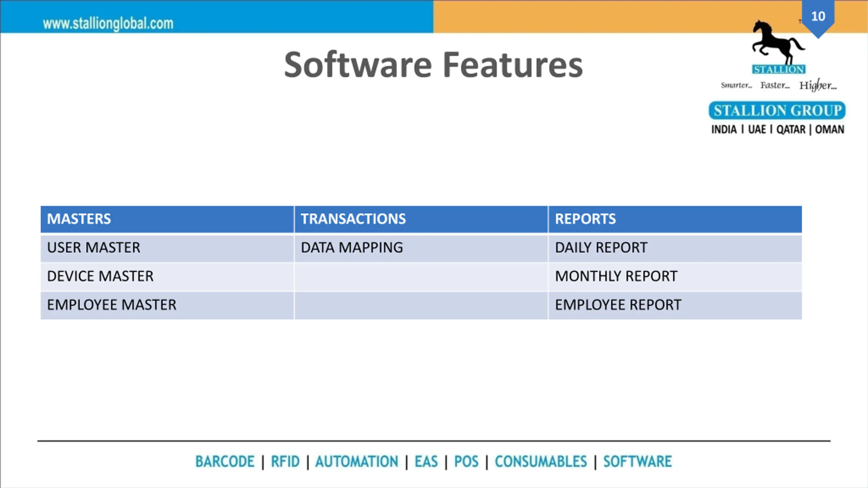This screenshot has width=868, height=488.
Task: Click the TRANSACTIONS column header
Action: 421,219
